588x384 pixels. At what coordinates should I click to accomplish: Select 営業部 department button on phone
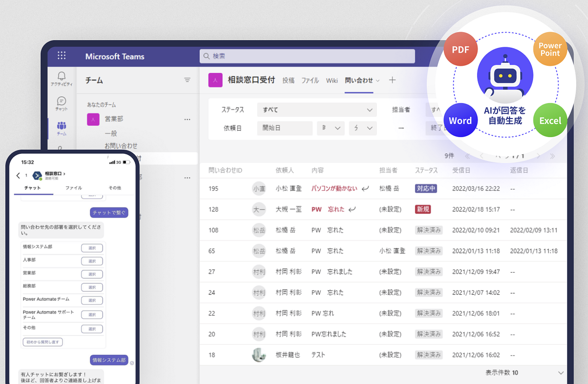[x=92, y=274]
